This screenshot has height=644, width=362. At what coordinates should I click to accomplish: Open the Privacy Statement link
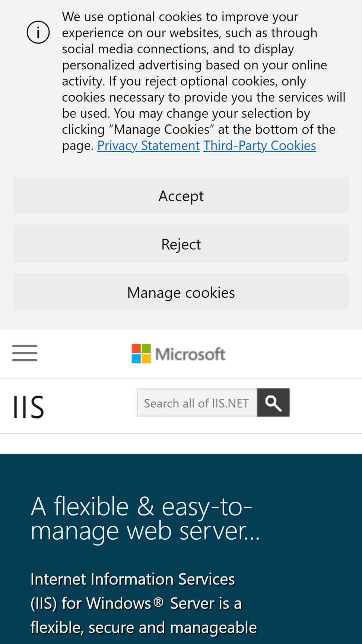click(x=149, y=145)
